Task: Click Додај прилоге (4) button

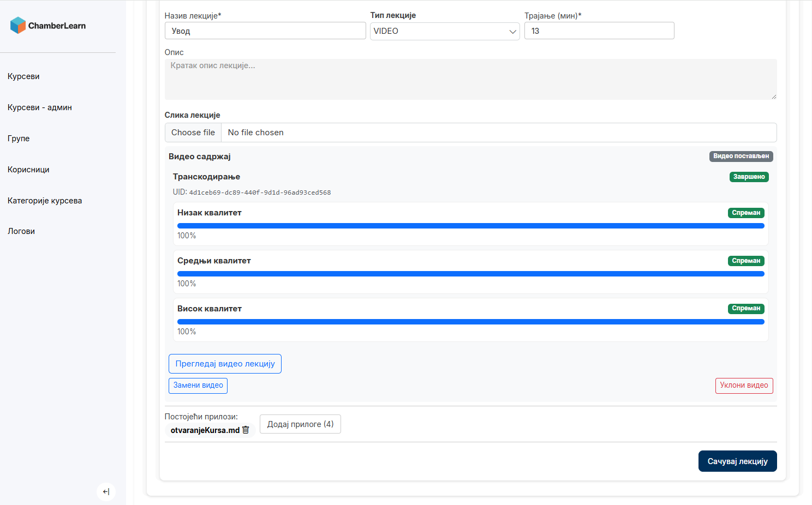Action: click(300, 424)
